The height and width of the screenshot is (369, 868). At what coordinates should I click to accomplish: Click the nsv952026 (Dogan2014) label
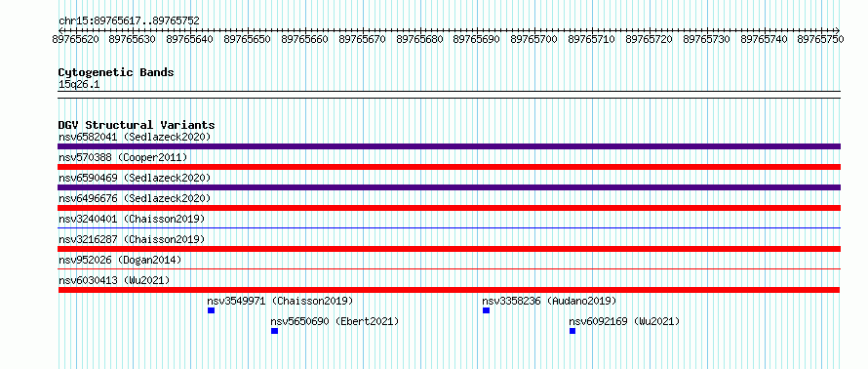(x=120, y=260)
